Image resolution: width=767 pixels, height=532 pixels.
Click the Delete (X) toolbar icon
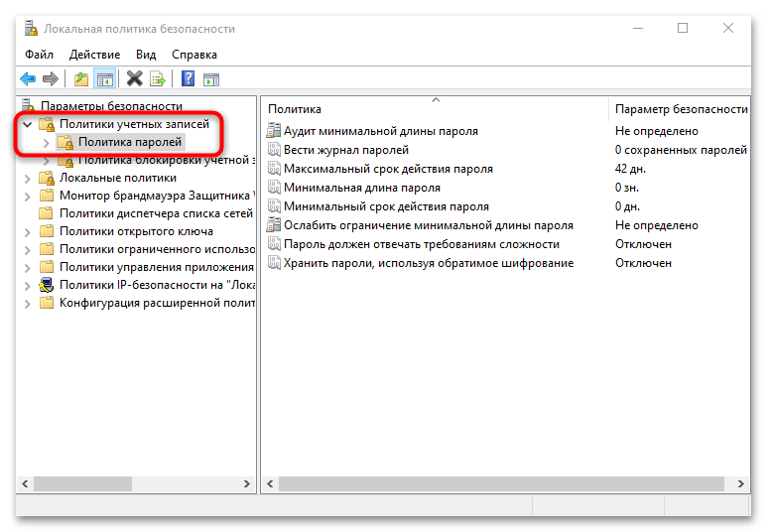135,78
